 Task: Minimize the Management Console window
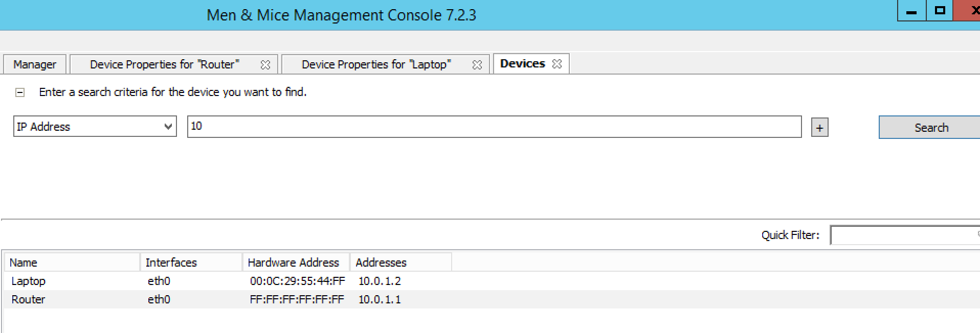911,11
